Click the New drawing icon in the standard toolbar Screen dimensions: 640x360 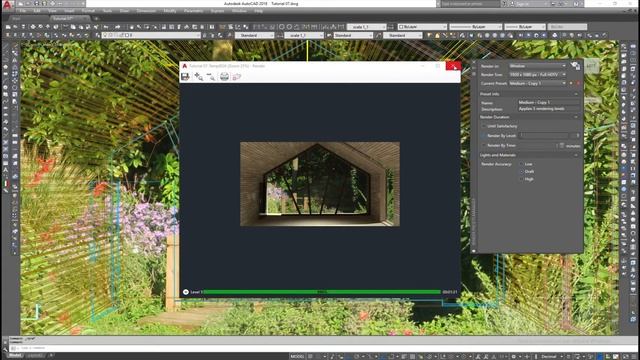tap(8, 27)
